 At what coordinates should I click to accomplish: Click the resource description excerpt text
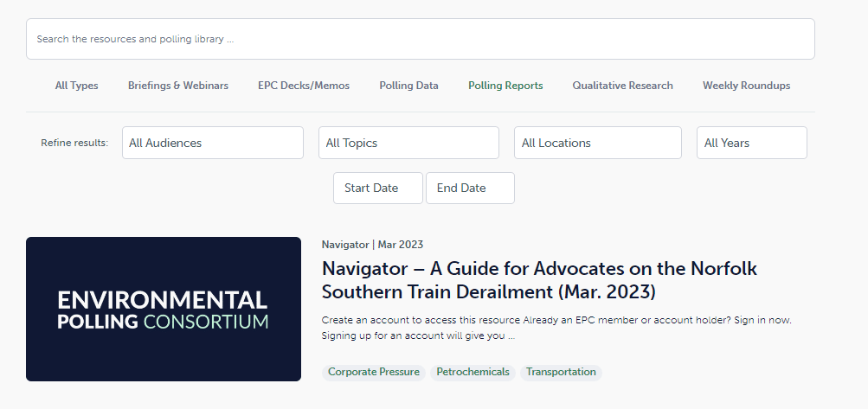coord(556,327)
